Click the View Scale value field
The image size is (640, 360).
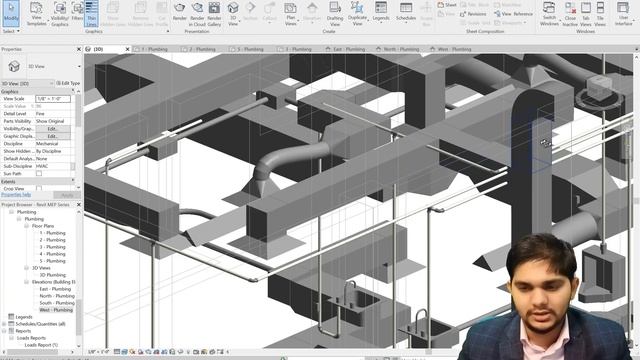53,99
